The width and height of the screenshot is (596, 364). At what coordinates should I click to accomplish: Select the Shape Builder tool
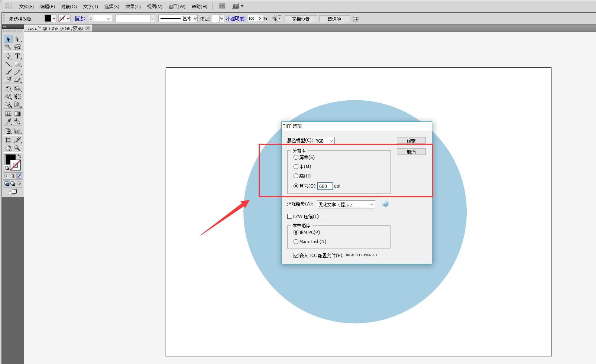point(8,104)
